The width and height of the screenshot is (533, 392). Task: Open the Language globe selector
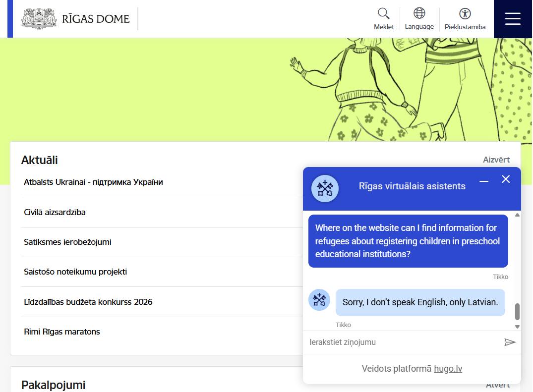419,19
